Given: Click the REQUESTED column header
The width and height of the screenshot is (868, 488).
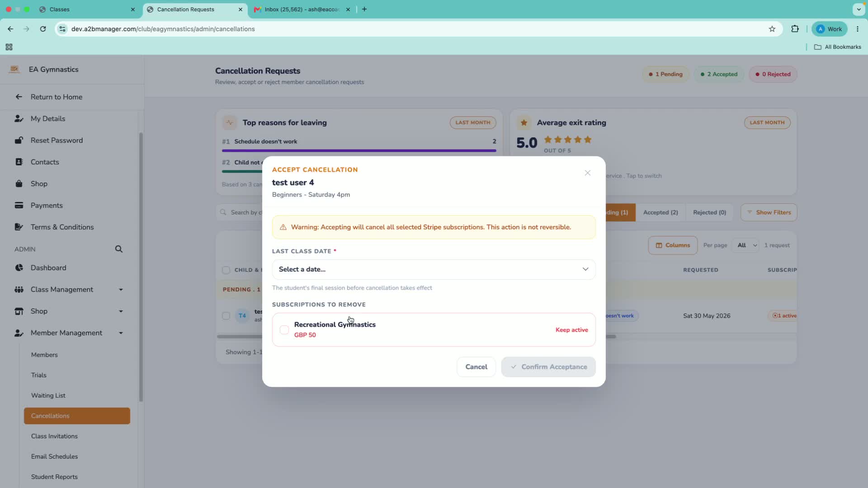Looking at the screenshot, I should [x=700, y=270].
